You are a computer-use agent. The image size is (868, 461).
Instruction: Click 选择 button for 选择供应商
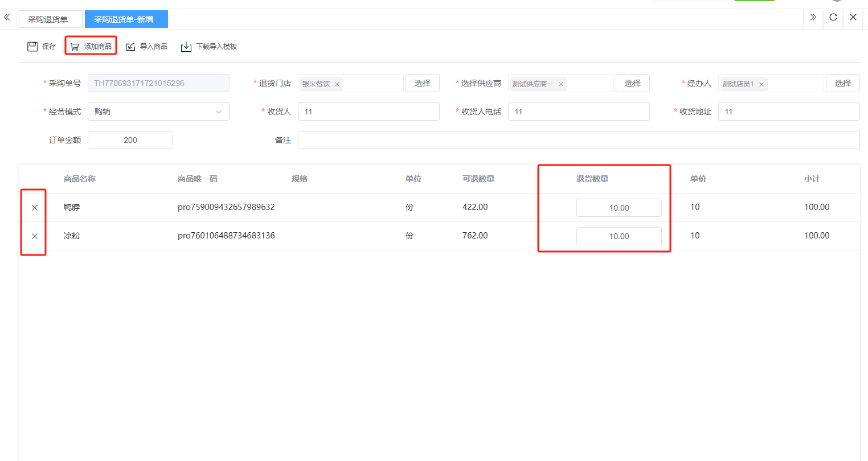(x=632, y=83)
